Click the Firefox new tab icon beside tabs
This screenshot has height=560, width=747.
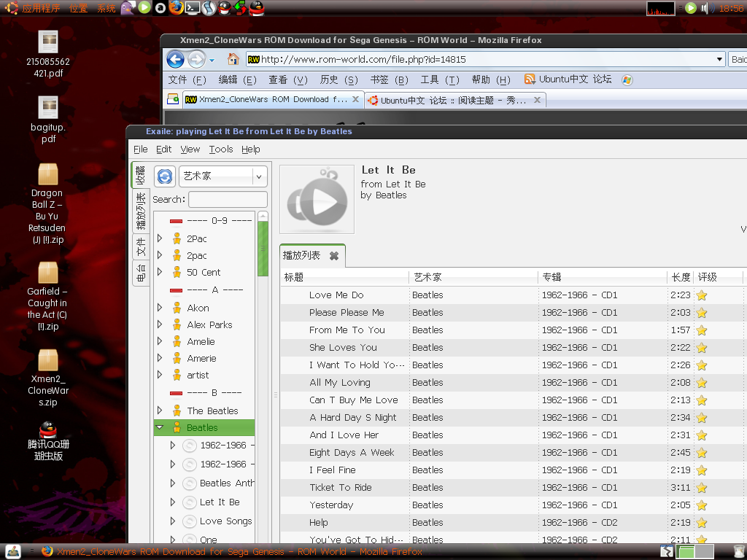172,99
